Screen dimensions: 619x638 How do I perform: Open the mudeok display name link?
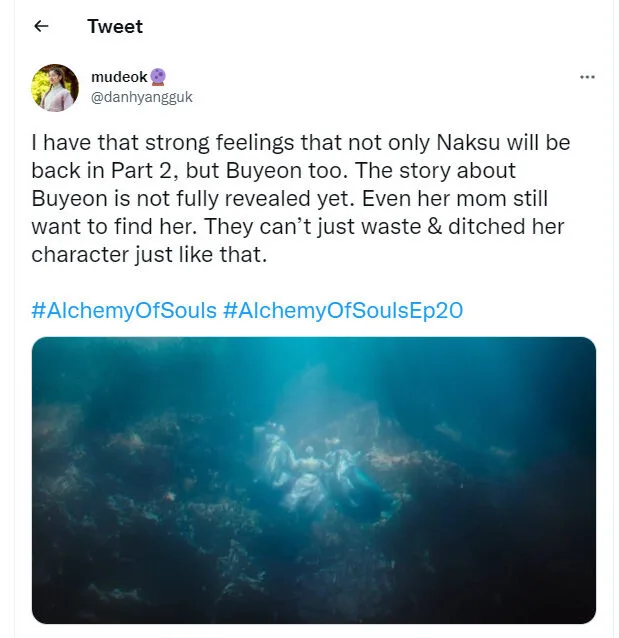pyautogui.click(x=119, y=78)
